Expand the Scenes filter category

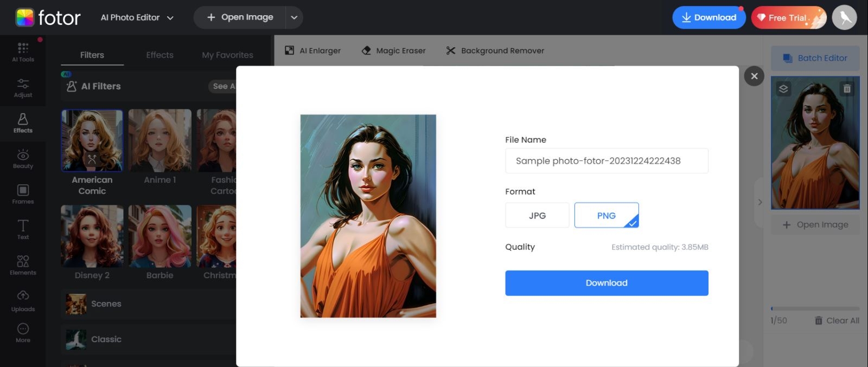149,304
